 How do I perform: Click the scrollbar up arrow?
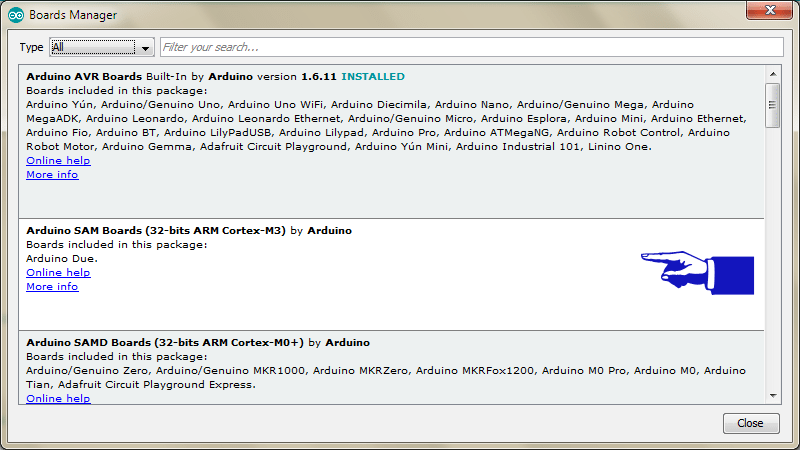pyautogui.click(x=772, y=73)
